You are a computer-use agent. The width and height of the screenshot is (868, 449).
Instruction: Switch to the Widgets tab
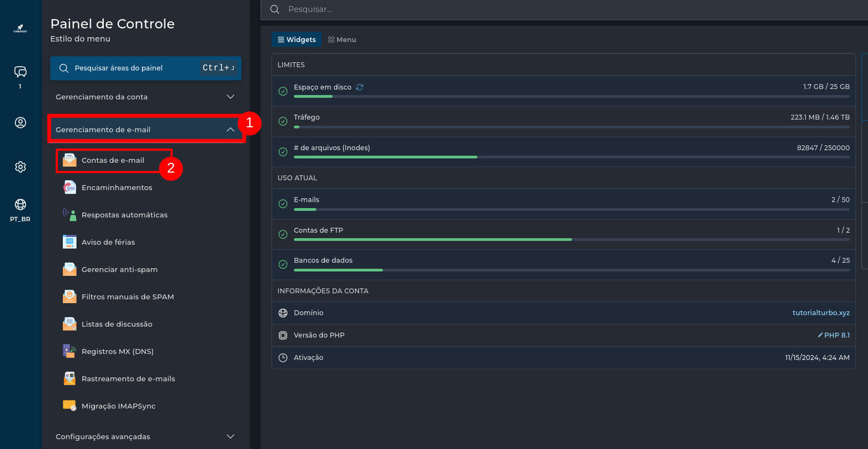pyautogui.click(x=297, y=40)
